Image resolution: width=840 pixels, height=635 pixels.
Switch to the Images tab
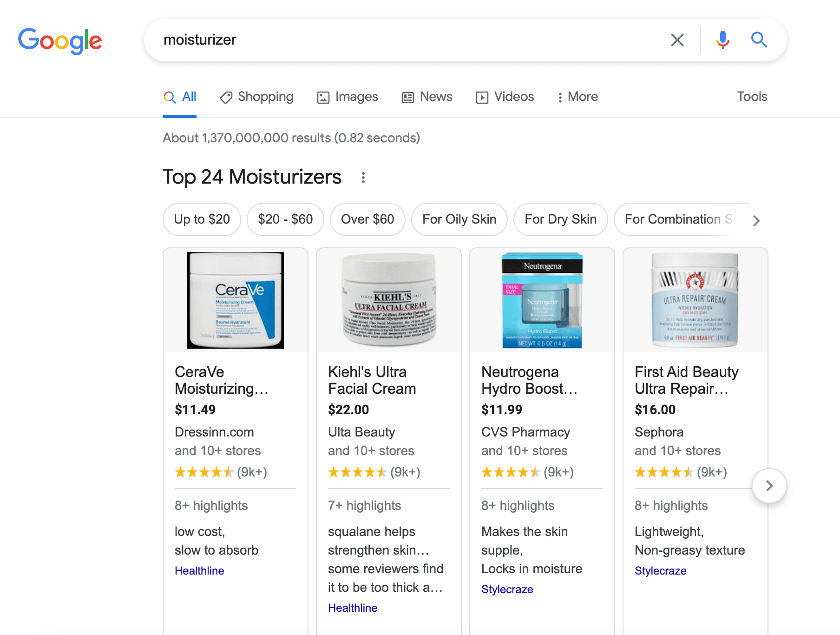click(348, 97)
